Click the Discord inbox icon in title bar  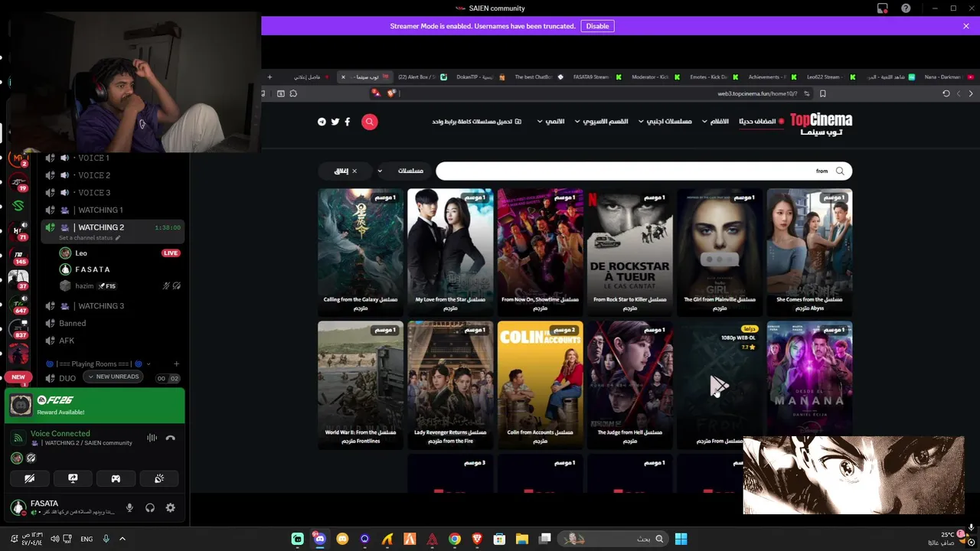tap(883, 8)
